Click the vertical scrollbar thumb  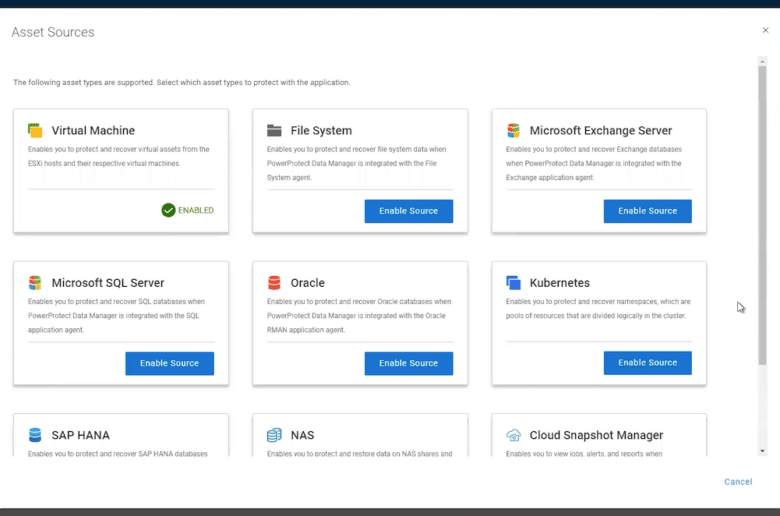tap(762, 215)
